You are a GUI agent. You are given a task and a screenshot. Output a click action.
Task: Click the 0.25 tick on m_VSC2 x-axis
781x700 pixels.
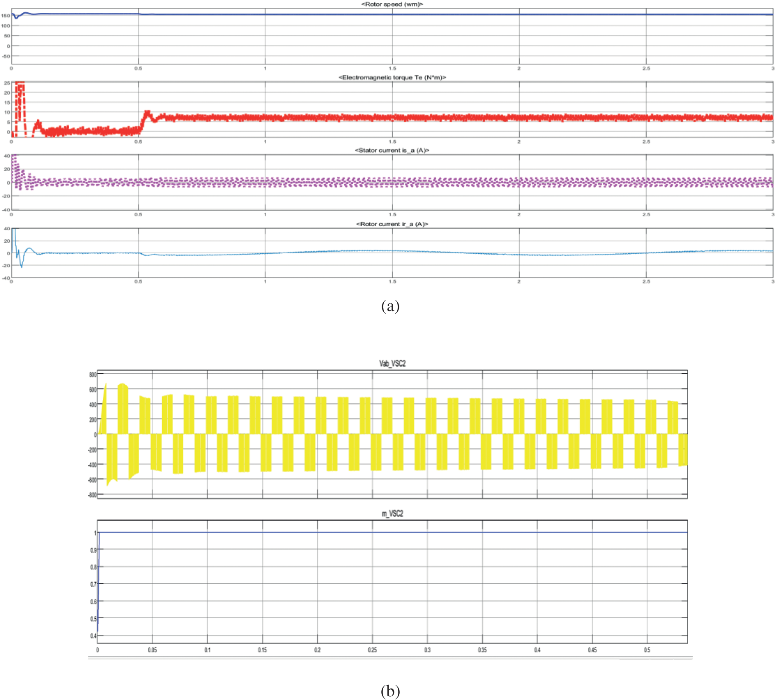click(x=372, y=650)
